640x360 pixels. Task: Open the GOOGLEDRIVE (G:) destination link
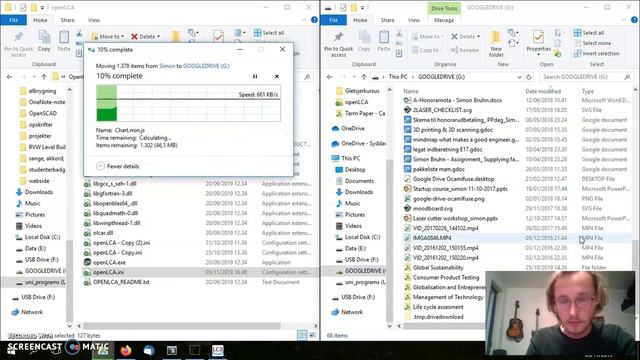click(x=206, y=66)
